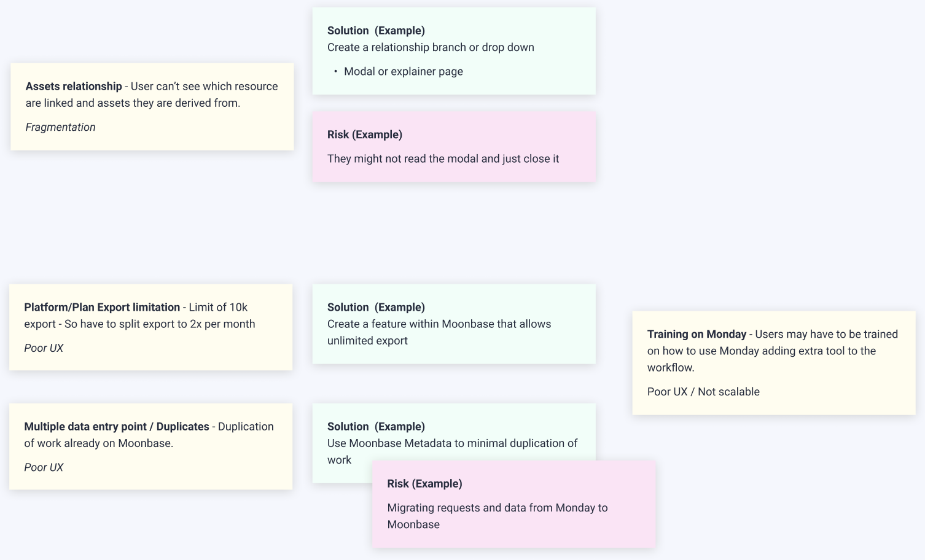Click the 'Assets relationship' bold title
This screenshot has width=925, height=560.
74,87
